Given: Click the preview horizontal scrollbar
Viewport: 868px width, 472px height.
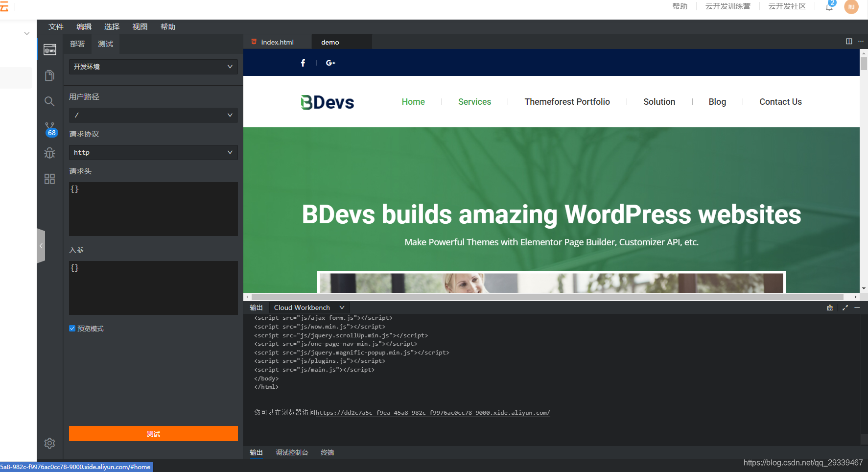Looking at the screenshot, I should click(547, 297).
